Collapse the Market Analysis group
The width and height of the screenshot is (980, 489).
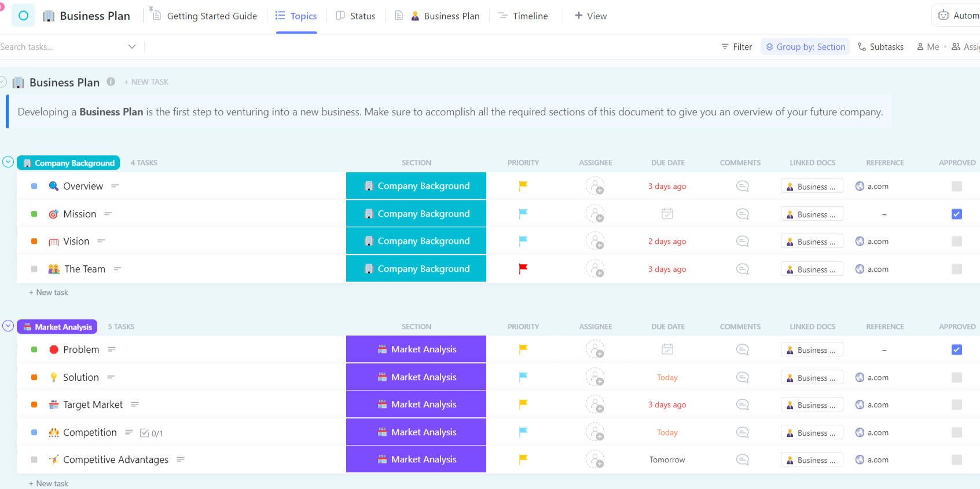pyautogui.click(x=8, y=326)
